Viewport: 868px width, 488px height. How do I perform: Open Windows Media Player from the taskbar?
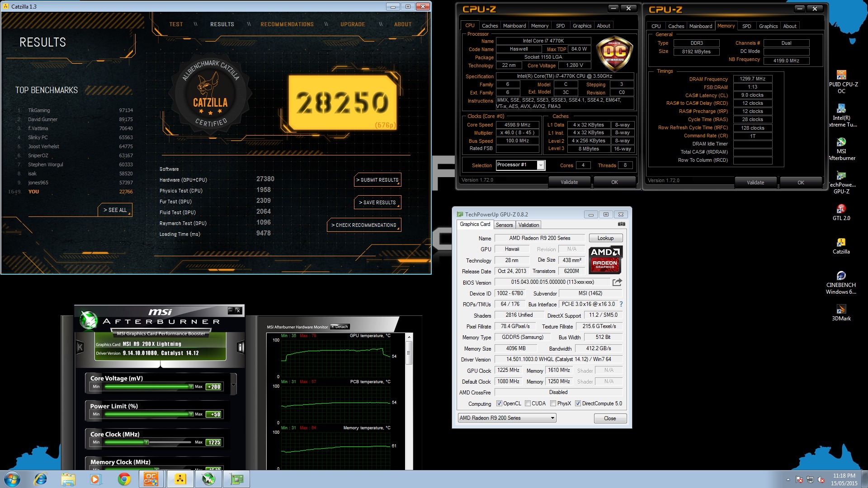[95, 479]
